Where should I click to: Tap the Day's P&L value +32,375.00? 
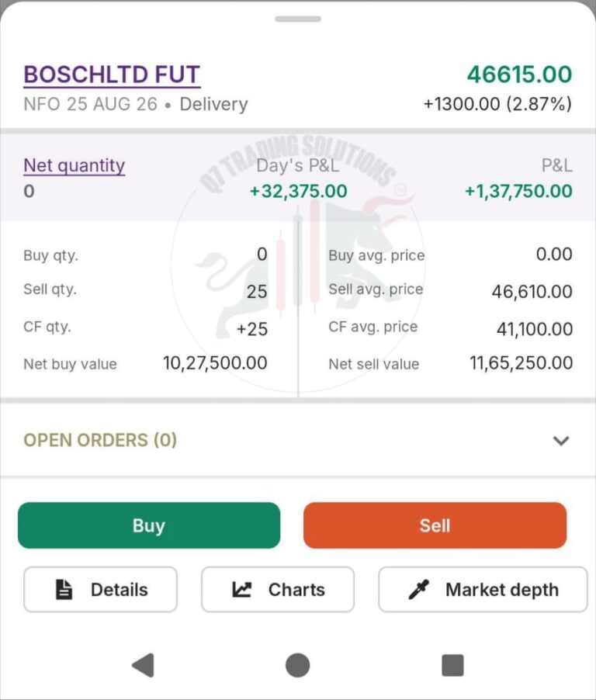298,191
